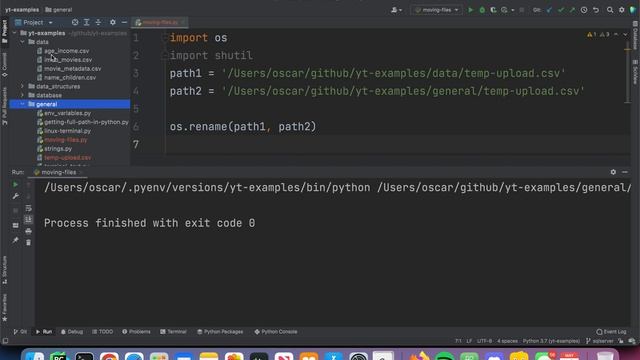Run moving-files with the top toolbar's green play button

471,10
